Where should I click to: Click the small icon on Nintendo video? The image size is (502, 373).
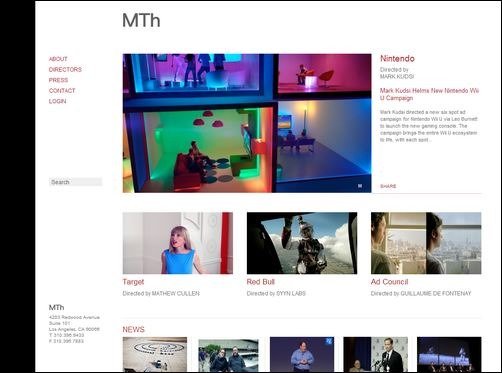[x=360, y=186]
